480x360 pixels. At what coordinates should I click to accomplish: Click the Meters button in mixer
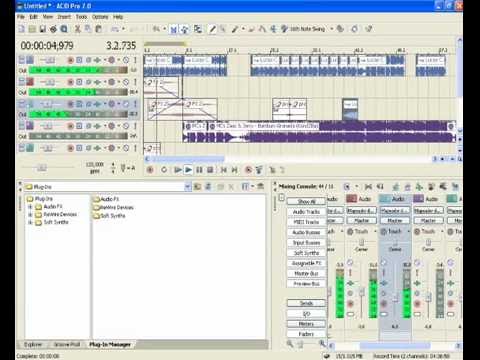pos(306,324)
